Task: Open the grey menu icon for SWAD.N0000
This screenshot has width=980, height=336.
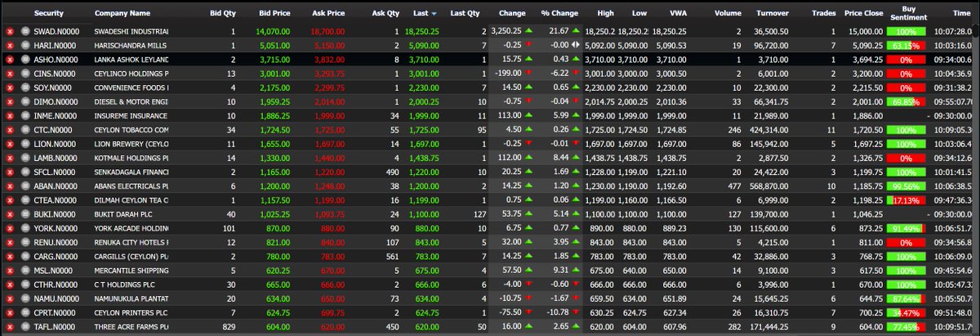Action: [24, 30]
